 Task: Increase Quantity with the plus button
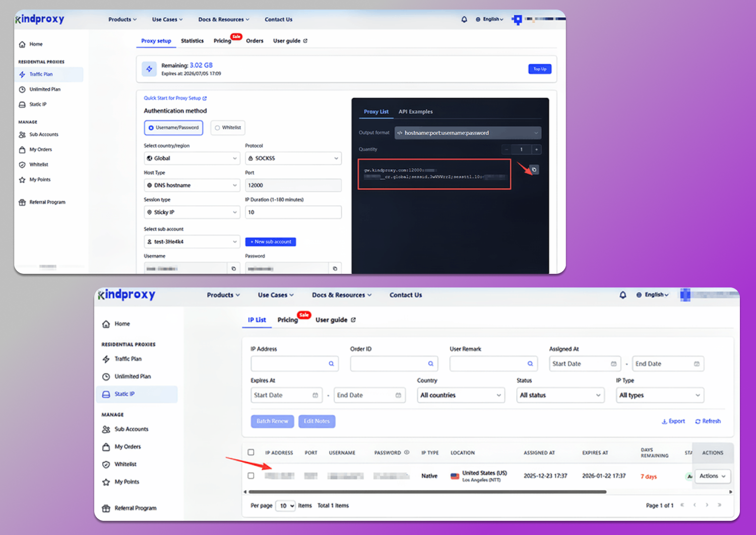[x=536, y=149]
